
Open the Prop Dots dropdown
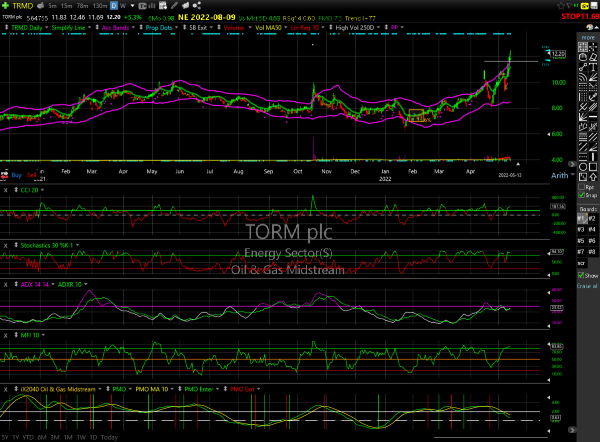click(176, 27)
